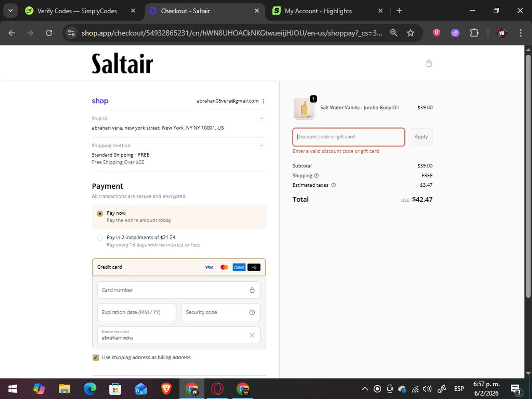Viewport: 532px width, 399px height.
Task: Click the Visa card icon
Action: (x=209, y=267)
